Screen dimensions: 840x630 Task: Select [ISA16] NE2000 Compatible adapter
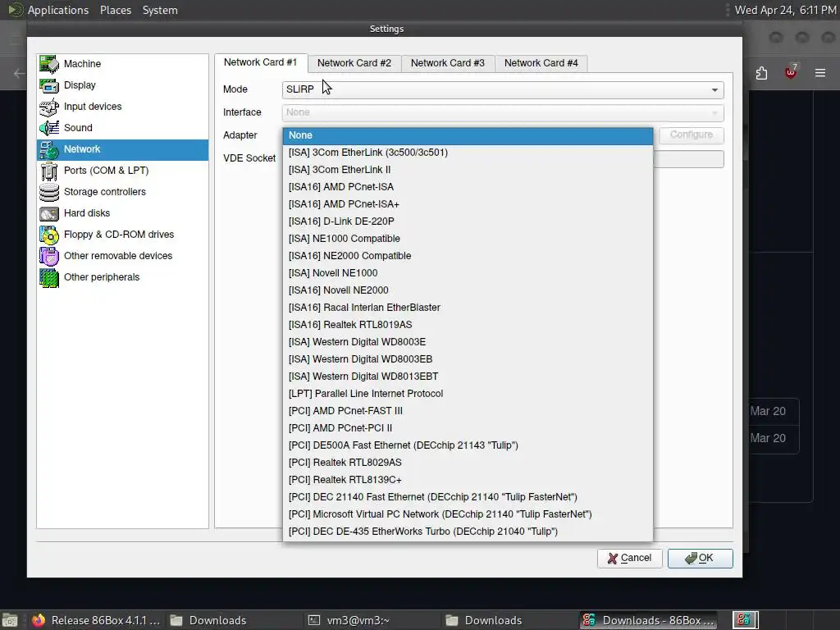pyautogui.click(x=468, y=256)
